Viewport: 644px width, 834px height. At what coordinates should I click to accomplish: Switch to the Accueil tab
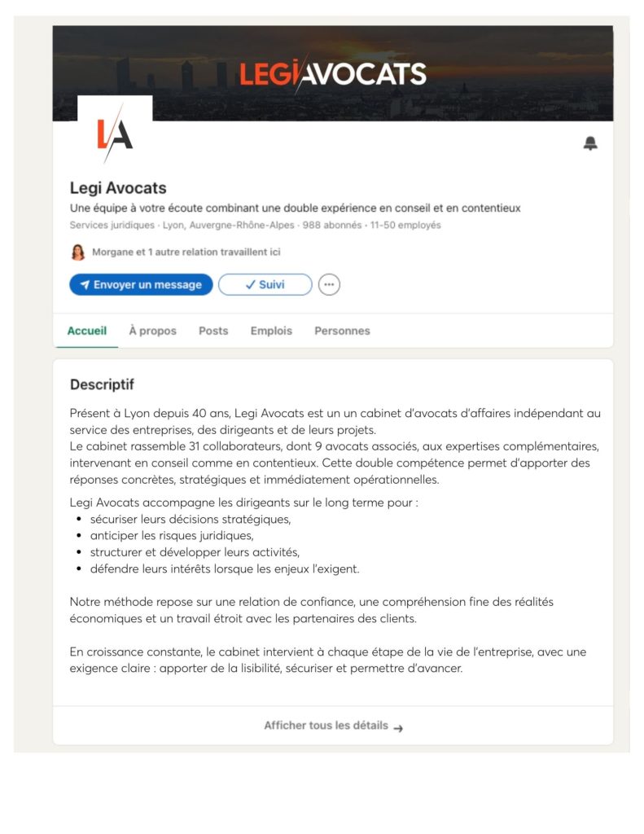click(x=86, y=331)
